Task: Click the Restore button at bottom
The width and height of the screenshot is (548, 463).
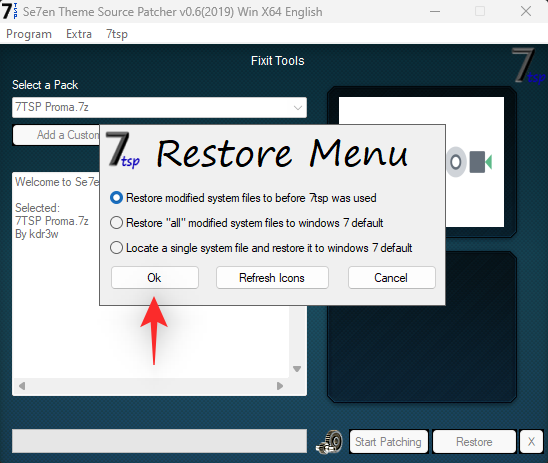Action: click(474, 442)
